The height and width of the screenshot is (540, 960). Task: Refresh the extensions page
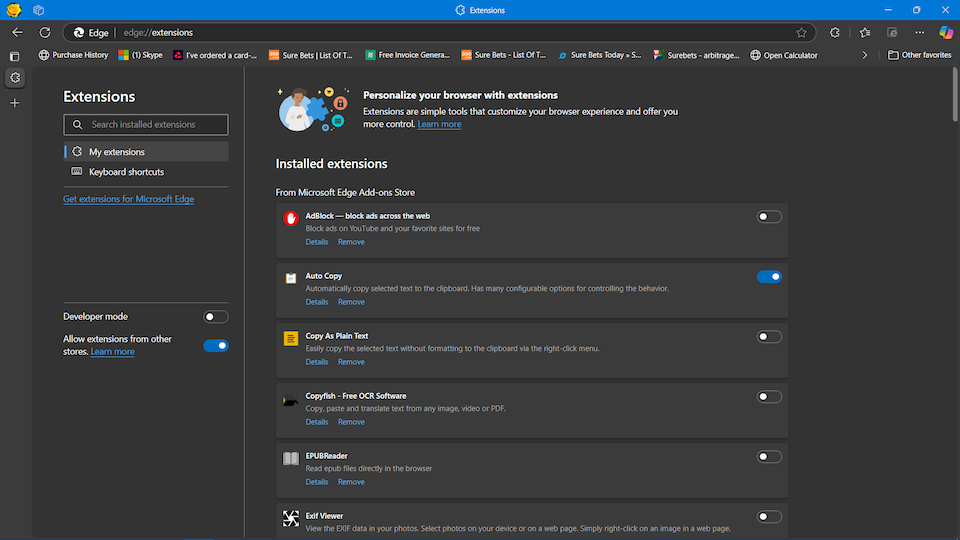click(x=45, y=32)
